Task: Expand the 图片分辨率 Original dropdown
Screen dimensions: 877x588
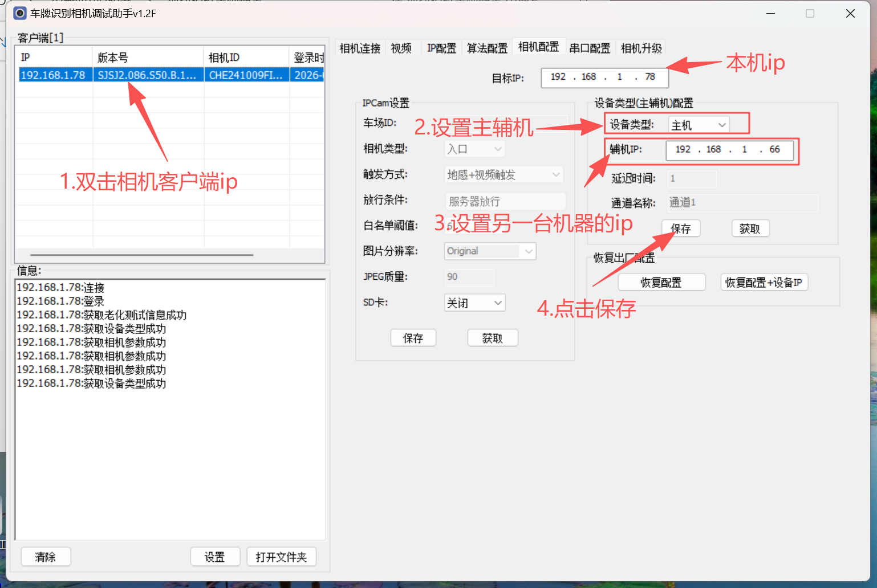Action: point(490,251)
